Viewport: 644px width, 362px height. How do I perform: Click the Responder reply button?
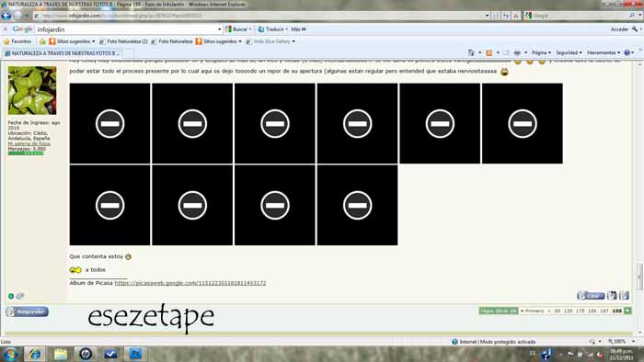pos(27,311)
